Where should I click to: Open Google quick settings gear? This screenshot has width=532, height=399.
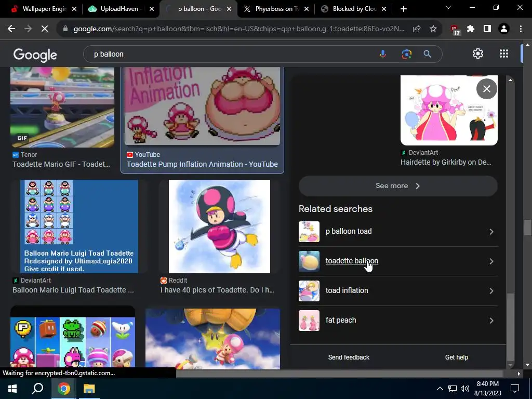(478, 54)
